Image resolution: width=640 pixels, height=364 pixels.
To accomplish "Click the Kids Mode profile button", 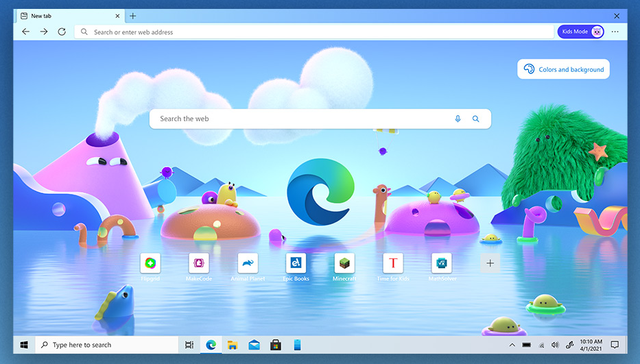I will click(580, 32).
